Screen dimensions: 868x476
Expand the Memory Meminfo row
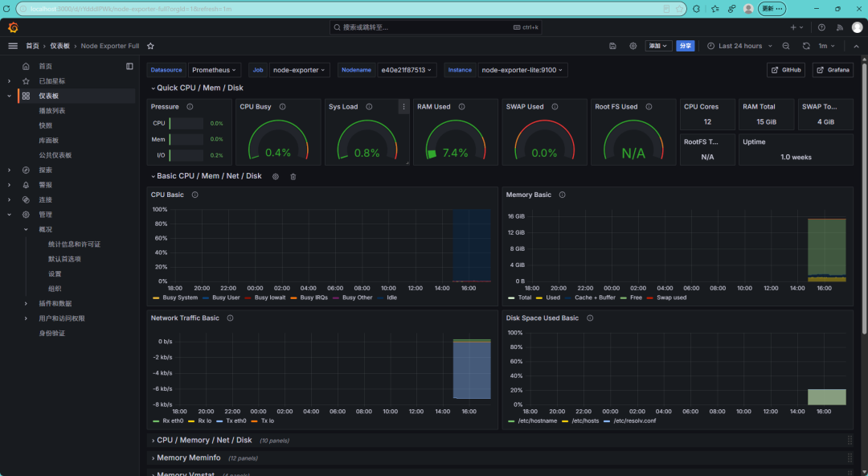188,458
